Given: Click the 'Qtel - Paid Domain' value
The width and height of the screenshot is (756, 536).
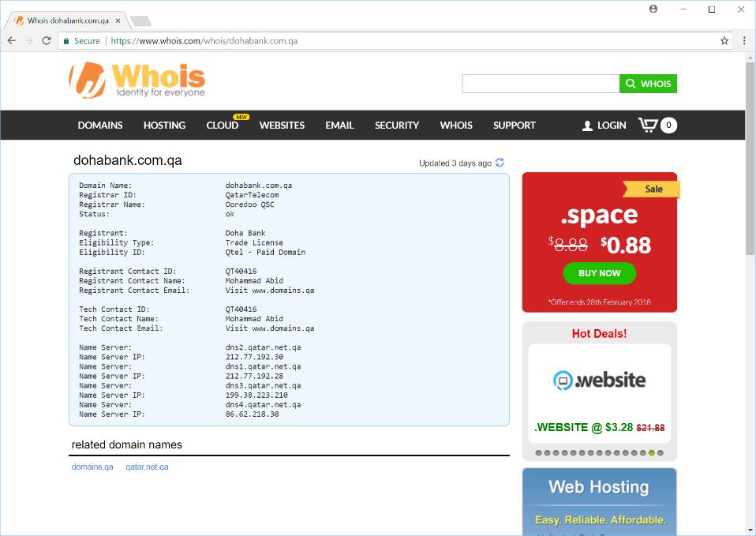Looking at the screenshot, I should pyautogui.click(x=265, y=253).
